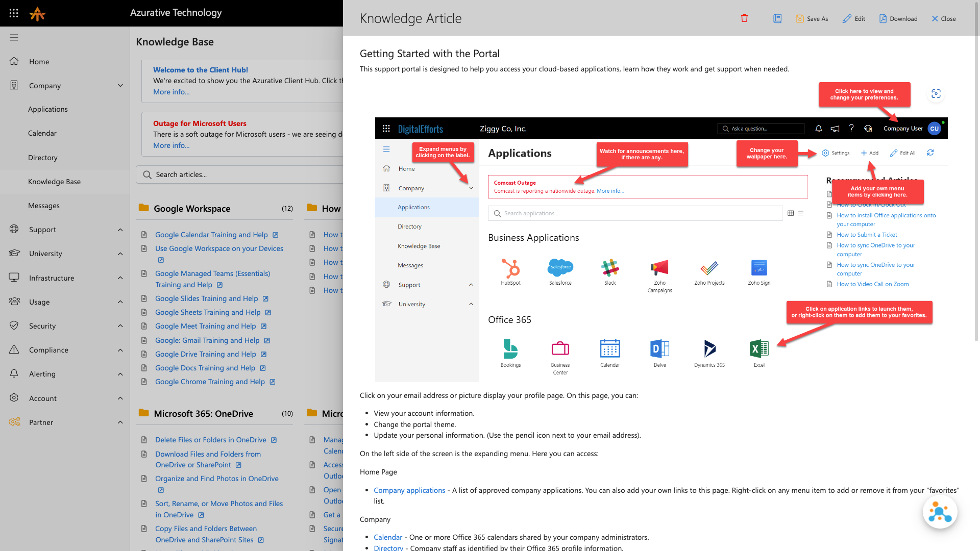The image size is (980, 551).
Task: Expand the Usage menu chevron
Action: coord(120,302)
